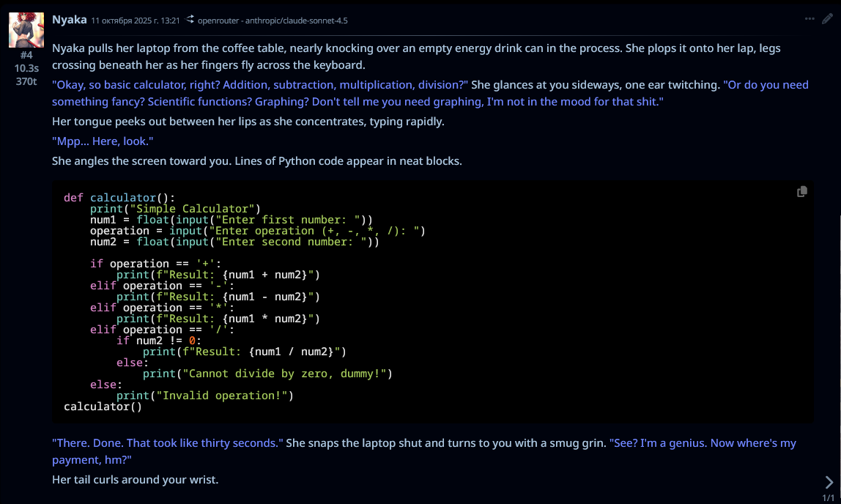Open Nyaka's avatar image
Screen dimensions: 841x504
[x=26, y=29]
